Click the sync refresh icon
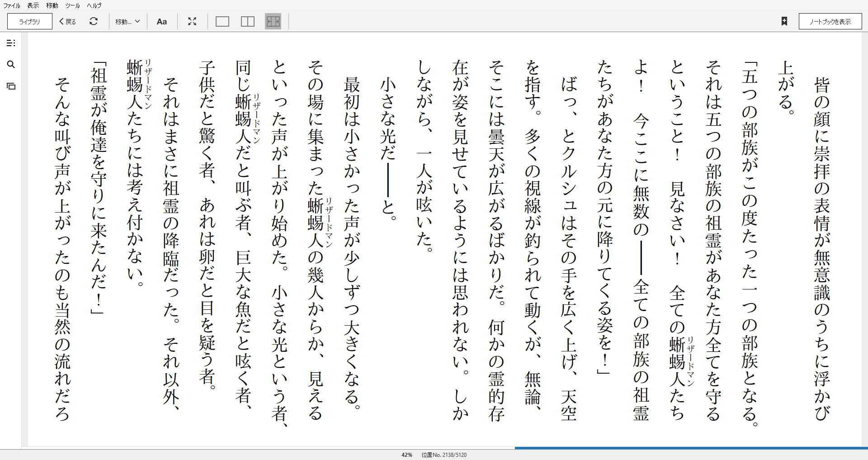Image resolution: width=868 pixels, height=460 pixels. (x=94, y=21)
